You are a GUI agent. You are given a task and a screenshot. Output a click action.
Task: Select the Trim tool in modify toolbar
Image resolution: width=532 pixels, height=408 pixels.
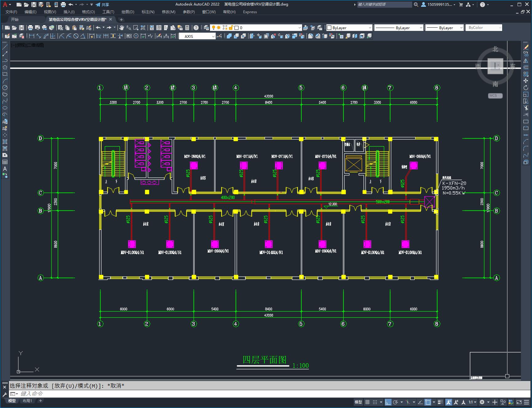526,108
